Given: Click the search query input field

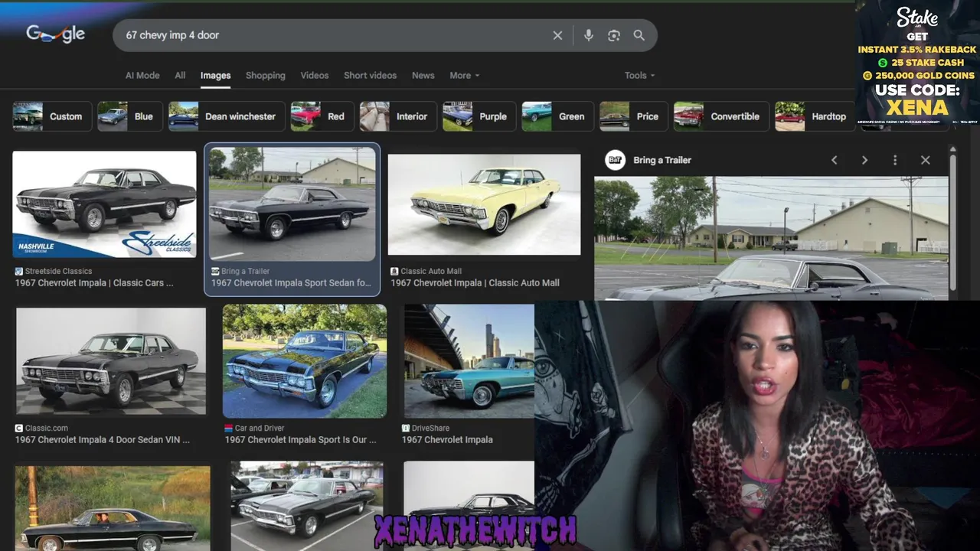Looking at the screenshot, I should pyautogui.click(x=333, y=35).
